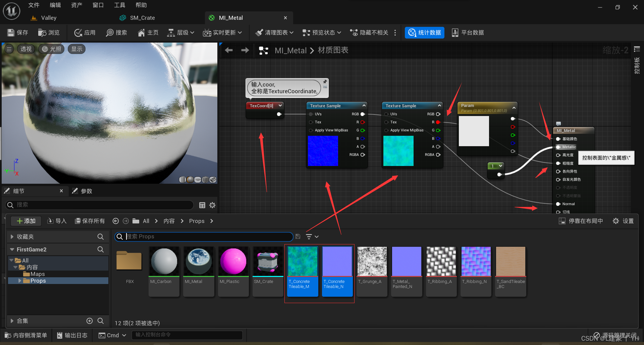Open toolbar overflow three-dot menu
The width and height of the screenshot is (644, 345).
coord(395,33)
